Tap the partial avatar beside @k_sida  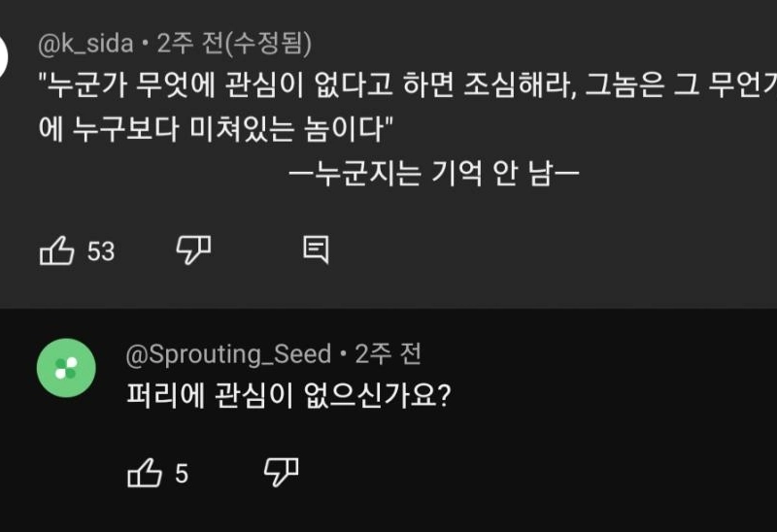(x=3, y=58)
